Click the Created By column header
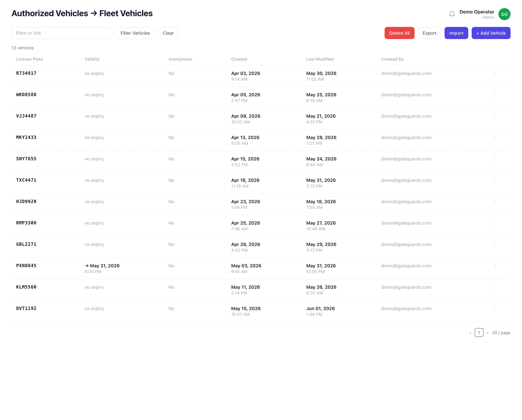This screenshot has height=420, width=522. click(393, 59)
